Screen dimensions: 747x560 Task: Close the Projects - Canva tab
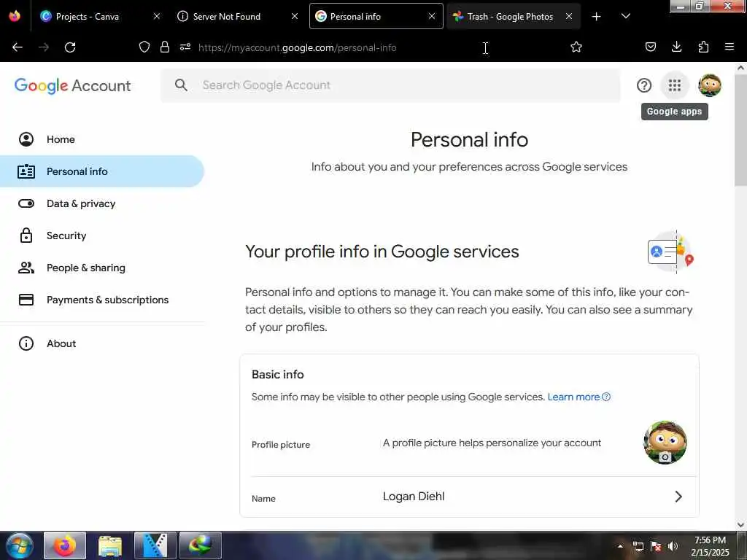(157, 17)
